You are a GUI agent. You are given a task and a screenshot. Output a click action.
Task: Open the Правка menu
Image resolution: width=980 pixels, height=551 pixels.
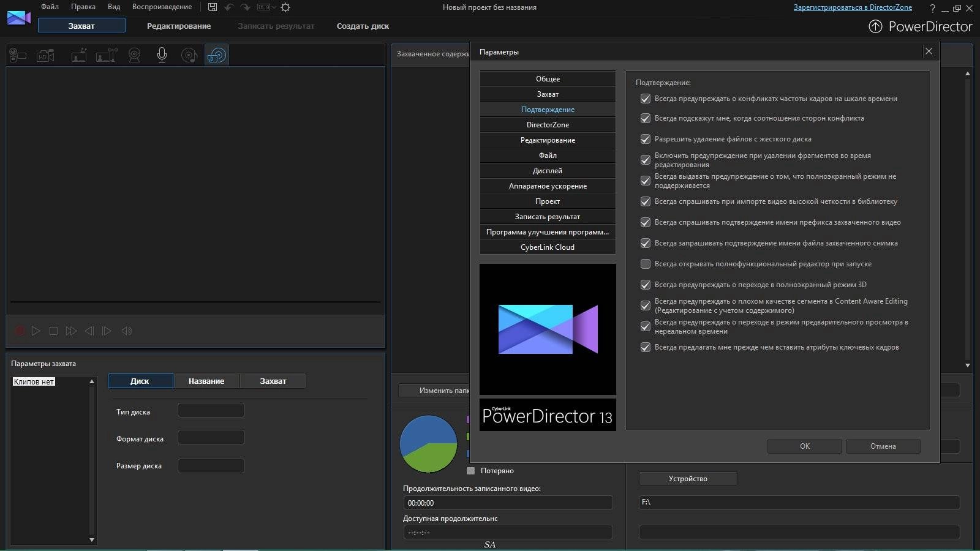83,7
